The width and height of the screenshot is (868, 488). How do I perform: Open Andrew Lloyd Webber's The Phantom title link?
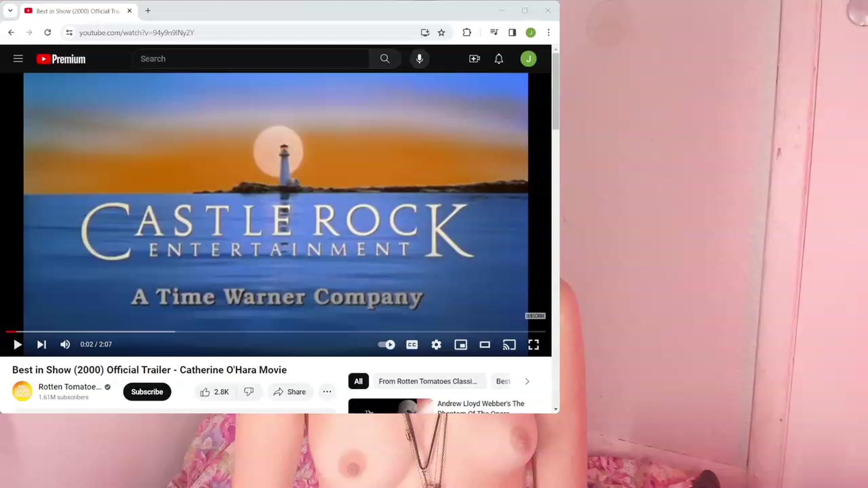click(481, 407)
